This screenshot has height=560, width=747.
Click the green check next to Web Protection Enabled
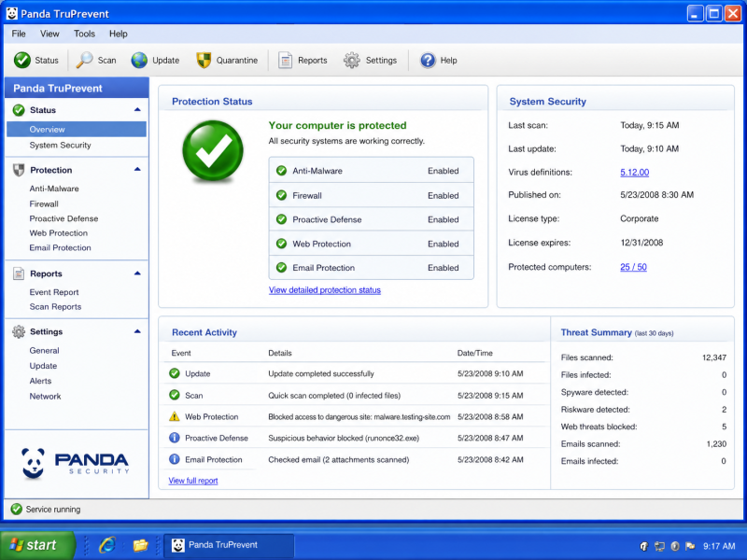pyautogui.click(x=282, y=244)
